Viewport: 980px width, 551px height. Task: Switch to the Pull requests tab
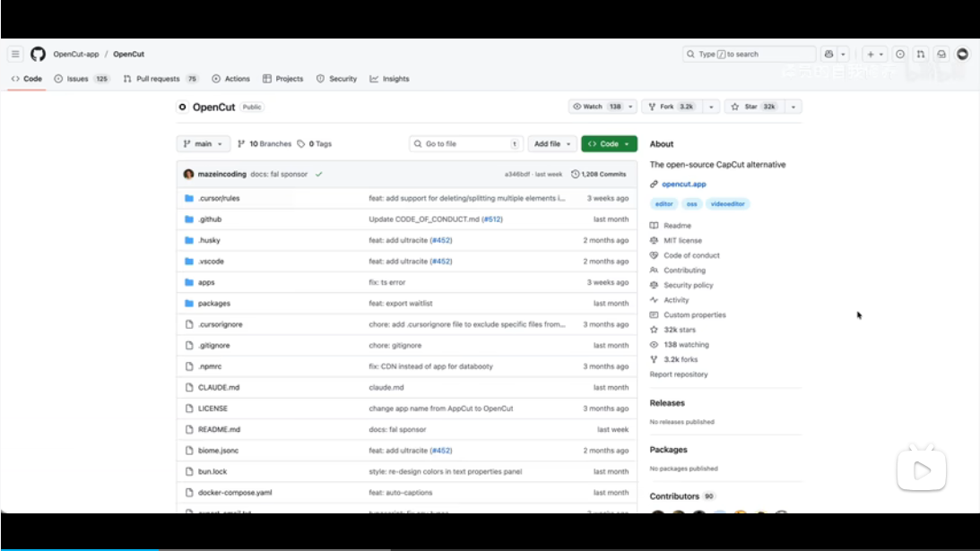coord(160,79)
